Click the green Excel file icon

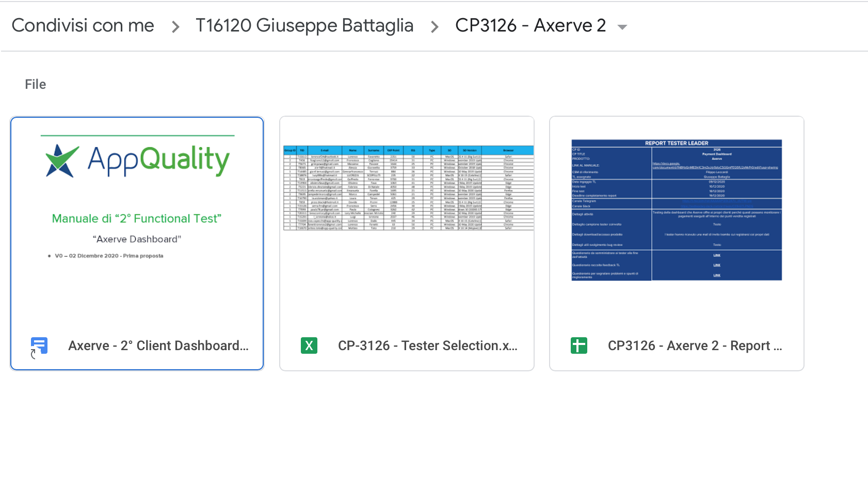coord(309,345)
